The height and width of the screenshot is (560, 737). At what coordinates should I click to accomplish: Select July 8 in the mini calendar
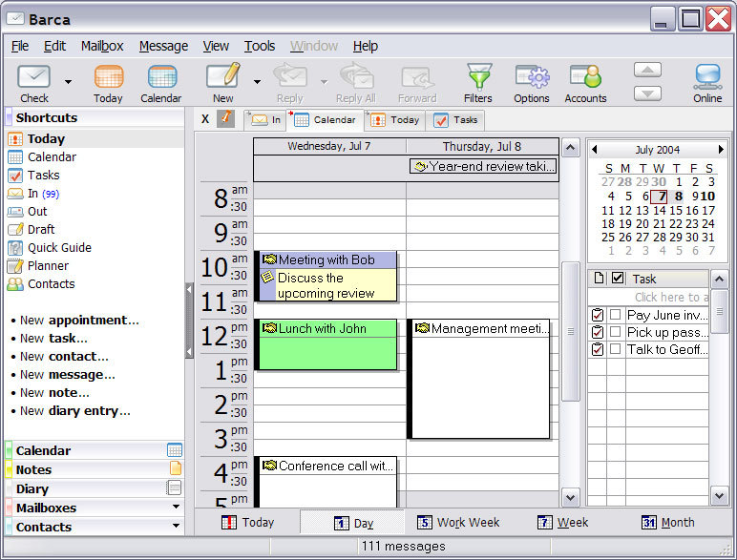[678, 197]
